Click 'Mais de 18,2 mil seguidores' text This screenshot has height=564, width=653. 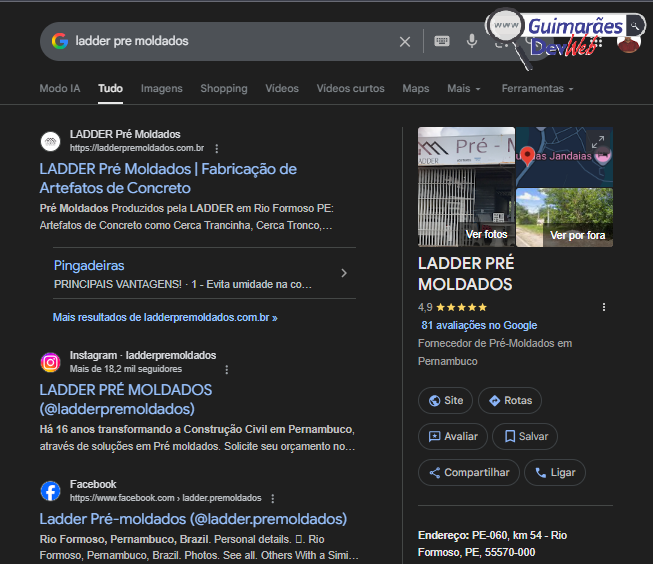click(126, 369)
